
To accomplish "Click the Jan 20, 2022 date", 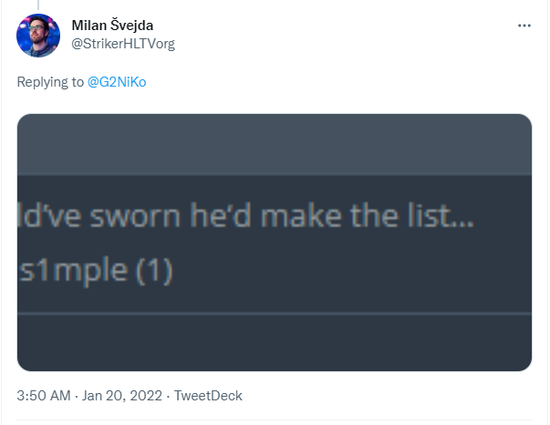I will click(122, 396).
